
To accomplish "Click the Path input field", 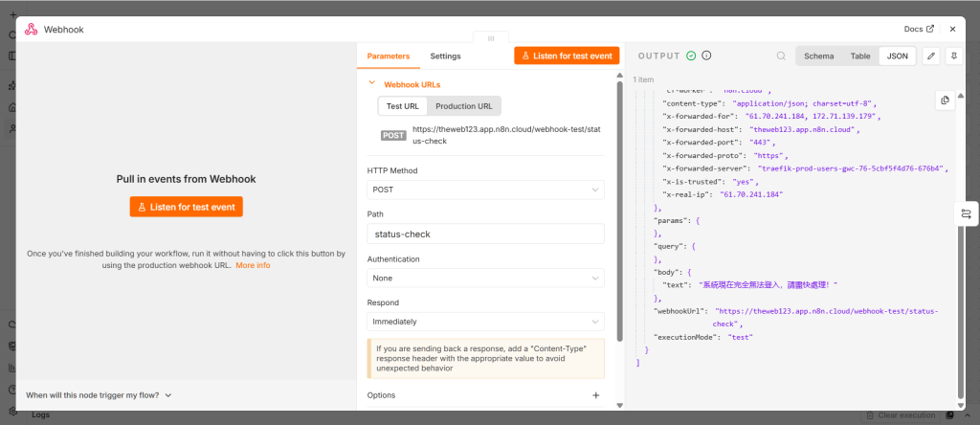I will (485, 234).
